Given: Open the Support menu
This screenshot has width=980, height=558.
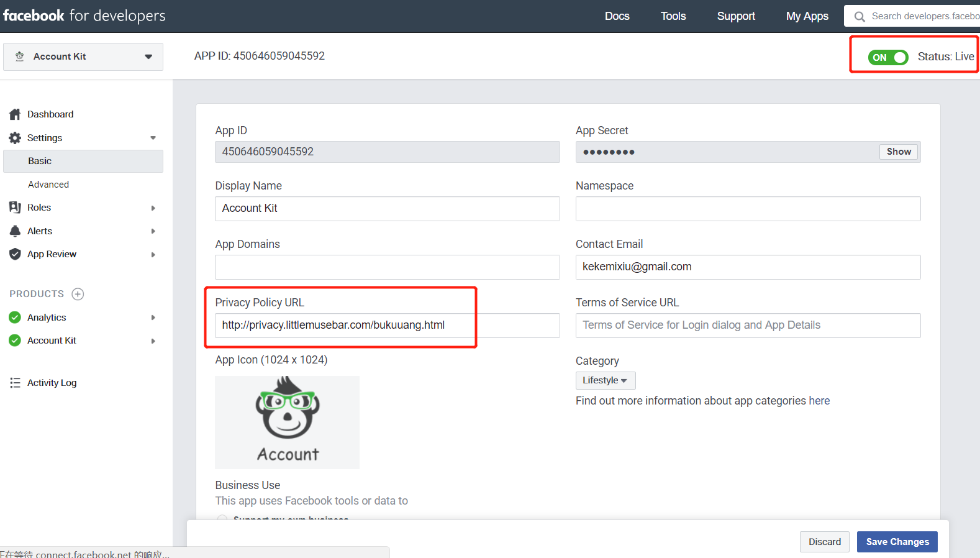Looking at the screenshot, I should click(x=736, y=16).
